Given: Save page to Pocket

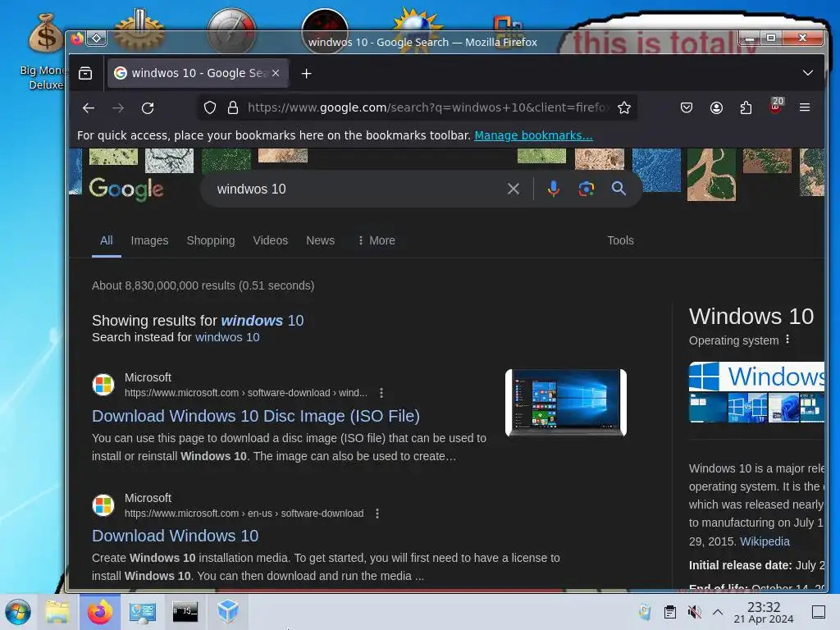Looking at the screenshot, I should [x=687, y=107].
